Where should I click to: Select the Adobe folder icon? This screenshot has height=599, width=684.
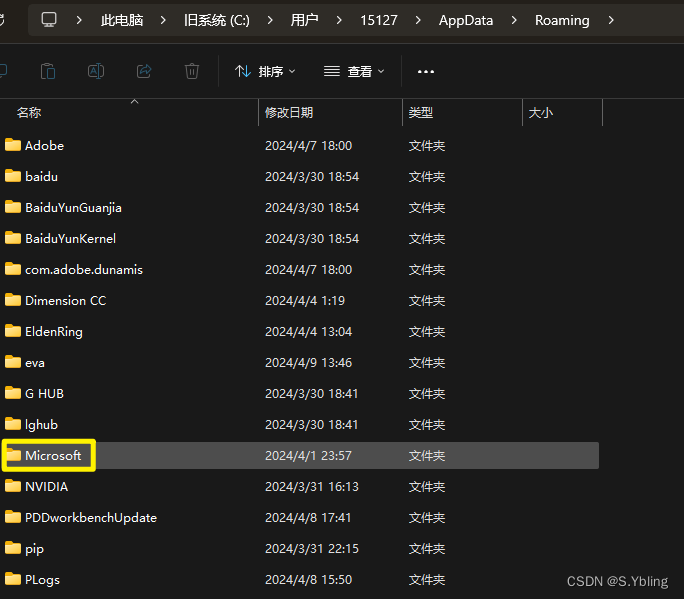click(x=13, y=145)
